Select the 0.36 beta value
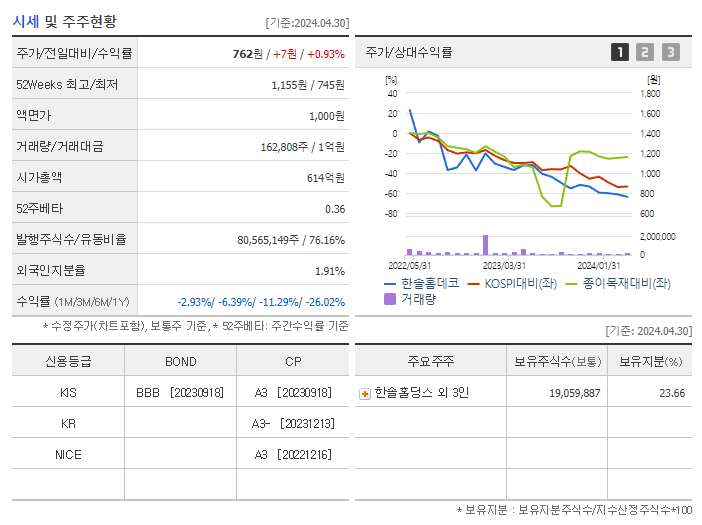702x525 pixels. [x=335, y=209]
